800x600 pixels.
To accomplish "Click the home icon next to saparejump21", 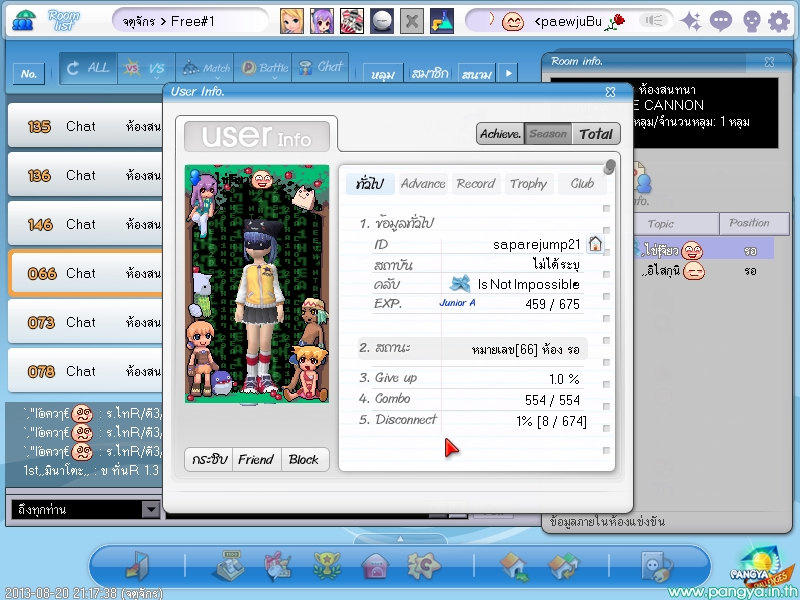I will 595,244.
